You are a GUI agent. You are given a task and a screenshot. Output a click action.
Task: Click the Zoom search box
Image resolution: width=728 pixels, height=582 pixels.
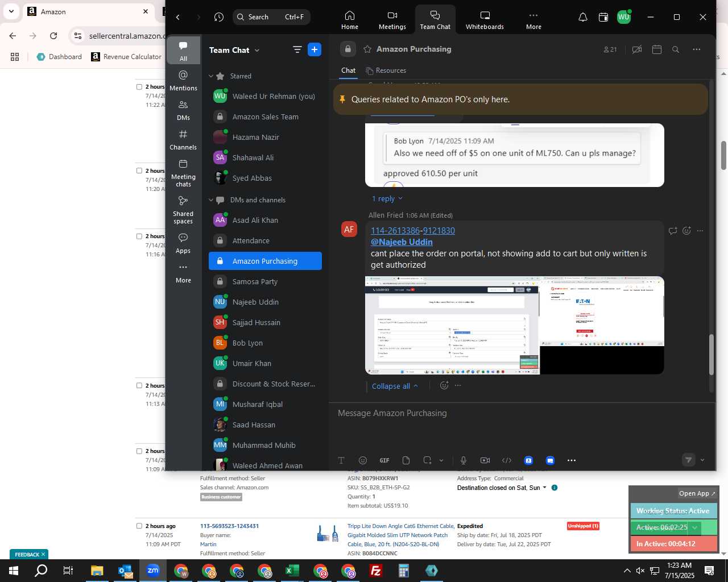tap(271, 17)
